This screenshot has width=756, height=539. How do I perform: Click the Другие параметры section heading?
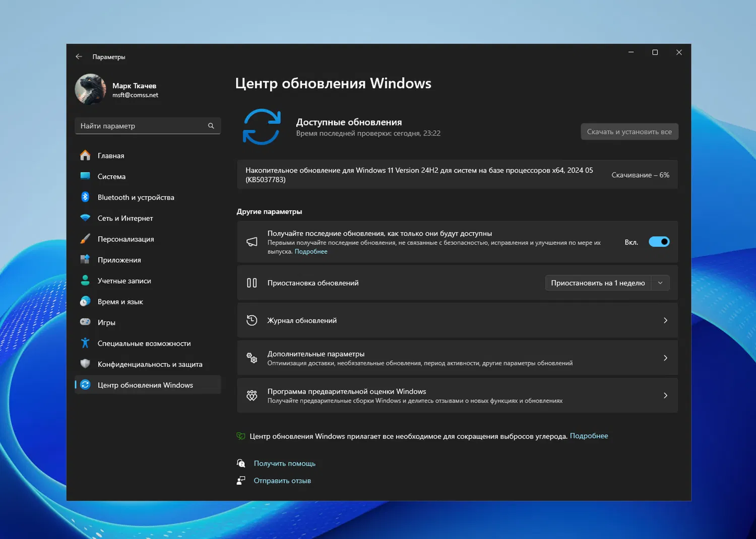[269, 212]
